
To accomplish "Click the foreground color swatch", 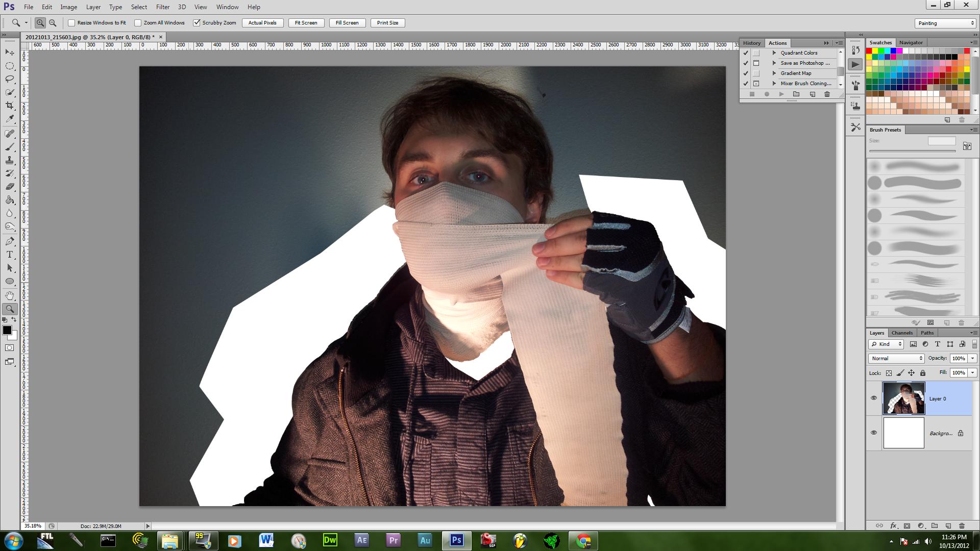I will (7, 330).
